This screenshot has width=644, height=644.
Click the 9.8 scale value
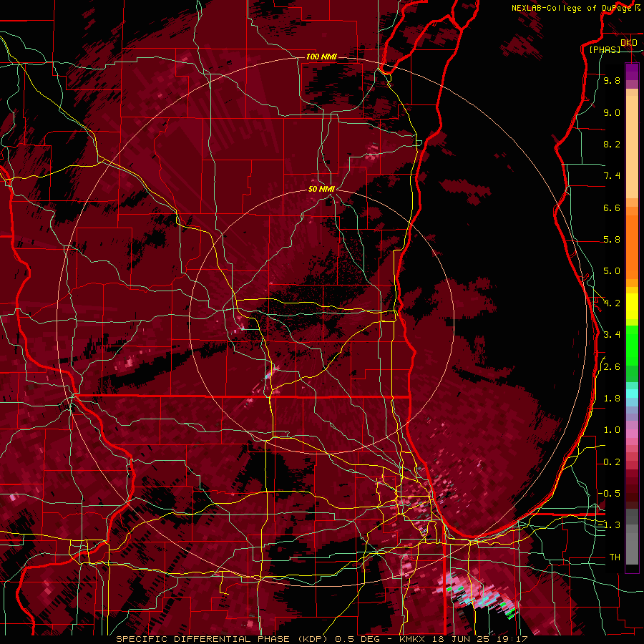612,80
